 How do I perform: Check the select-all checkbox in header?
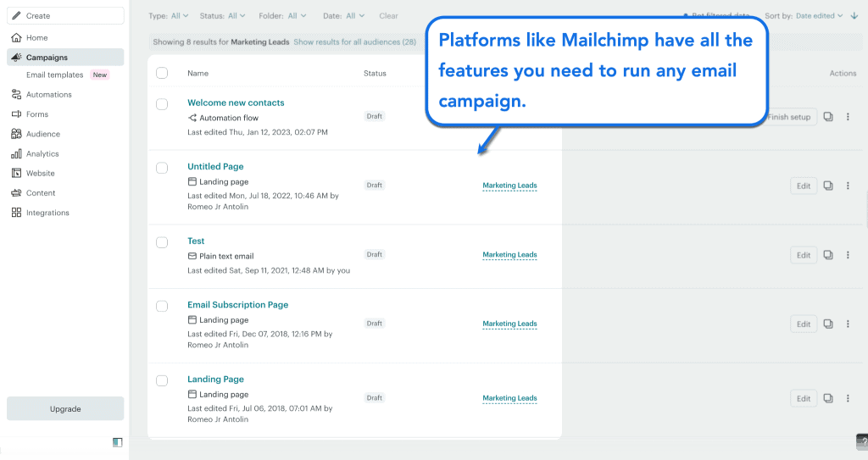[x=162, y=73]
